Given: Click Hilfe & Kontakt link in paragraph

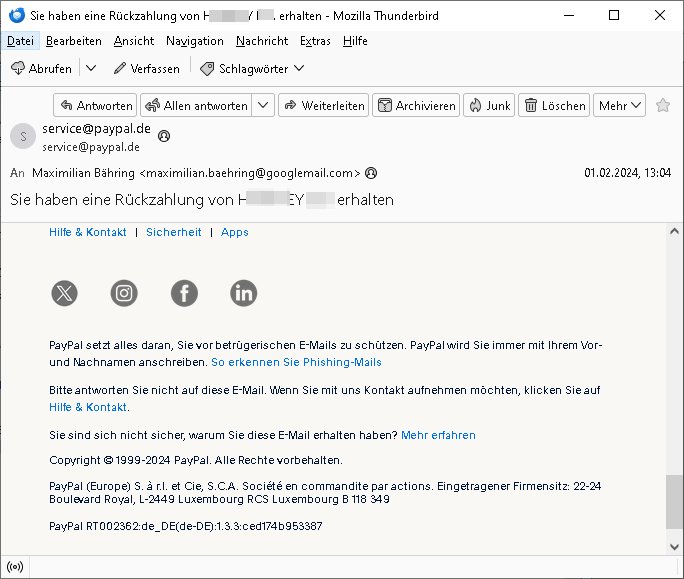Looking at the screenshot, I should [88, 407].
